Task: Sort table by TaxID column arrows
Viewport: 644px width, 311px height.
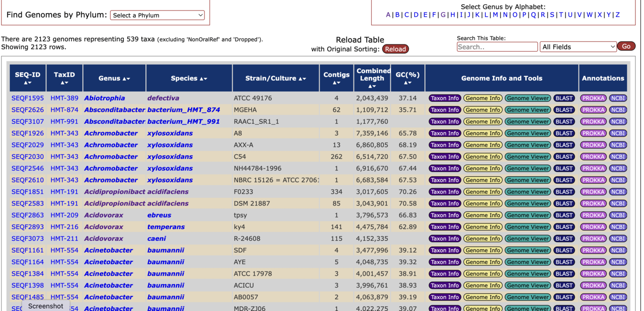Action: tap(64, 83)
